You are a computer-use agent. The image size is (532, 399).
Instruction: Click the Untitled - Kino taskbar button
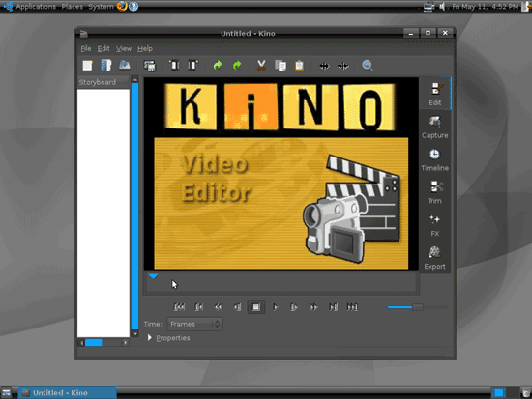(x=67, y=393)
